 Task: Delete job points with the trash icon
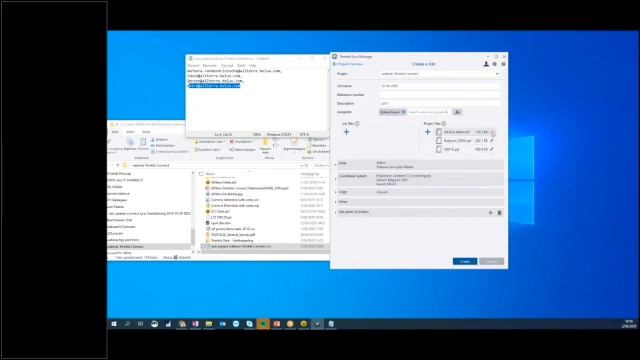(500, 213)
